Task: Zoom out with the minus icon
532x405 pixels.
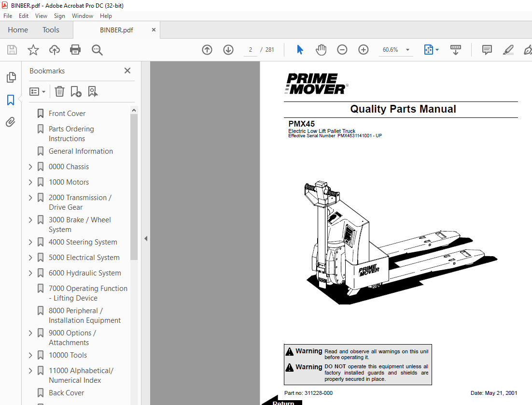Action: [x=342, y=50]
